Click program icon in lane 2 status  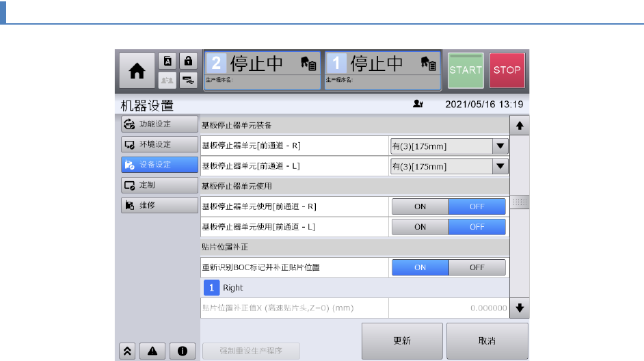(x=308, y=64)
